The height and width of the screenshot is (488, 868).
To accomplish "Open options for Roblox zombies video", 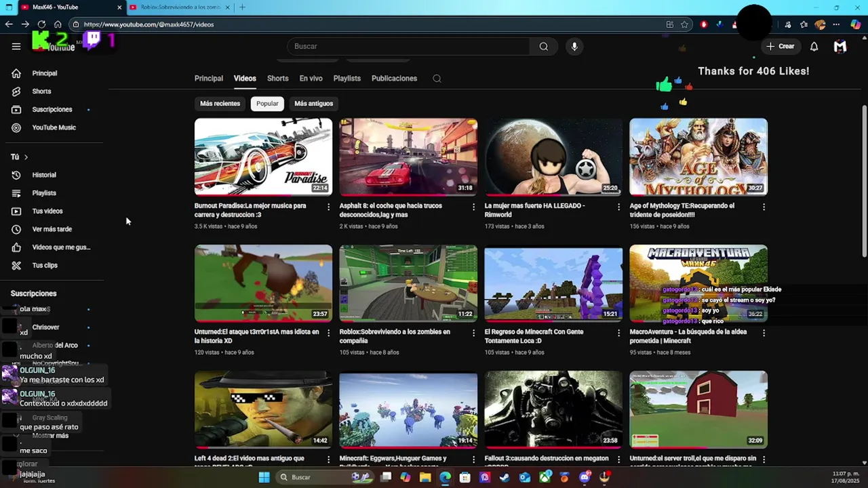I will (474, 333).
